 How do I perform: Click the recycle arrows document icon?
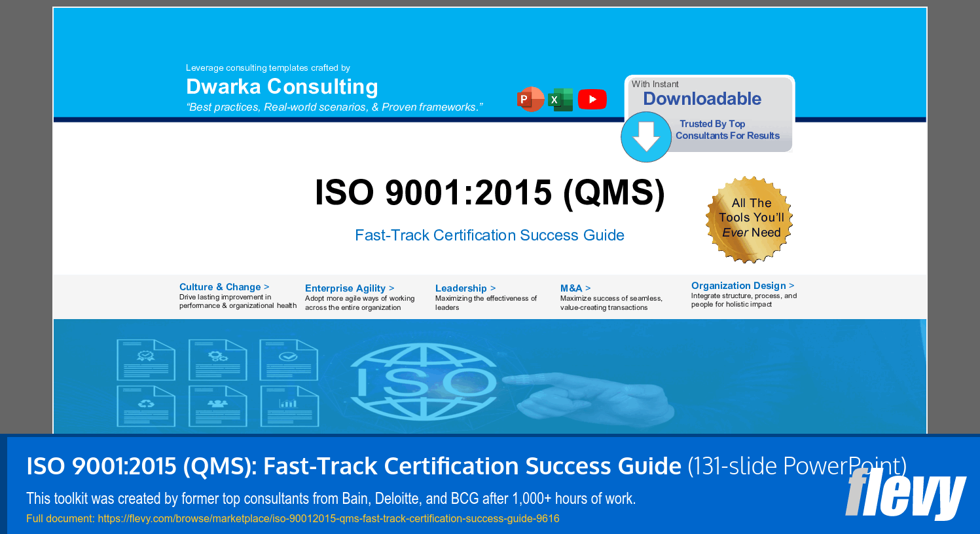[x=146, y=406]
